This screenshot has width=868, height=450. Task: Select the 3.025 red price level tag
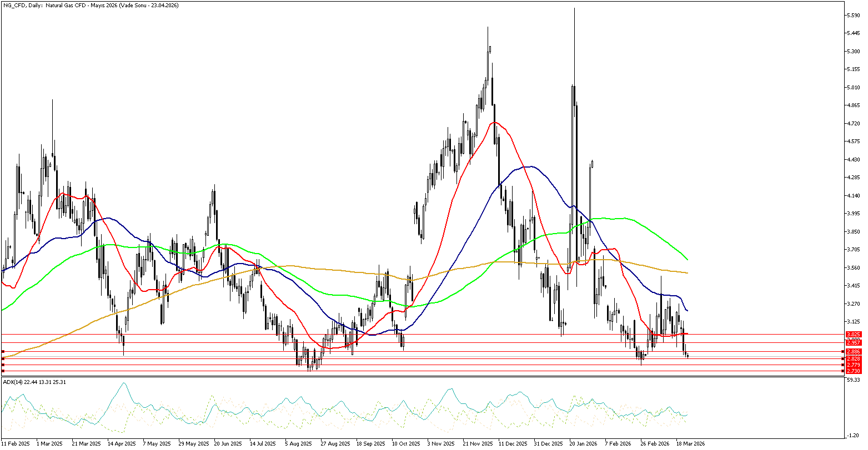click(x=853, y=334)
